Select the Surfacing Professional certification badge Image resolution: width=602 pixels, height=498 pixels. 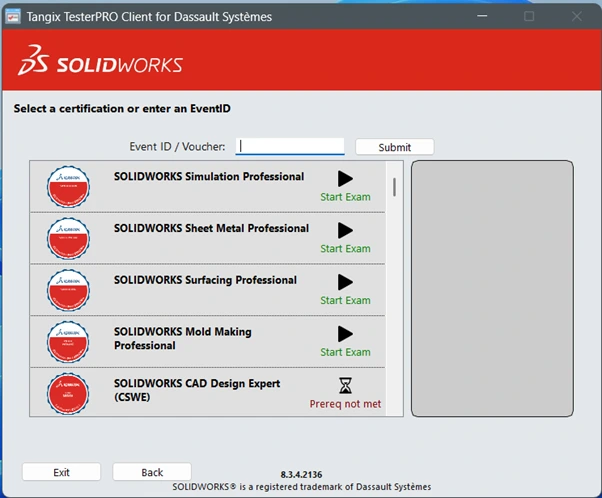(75, 290)
